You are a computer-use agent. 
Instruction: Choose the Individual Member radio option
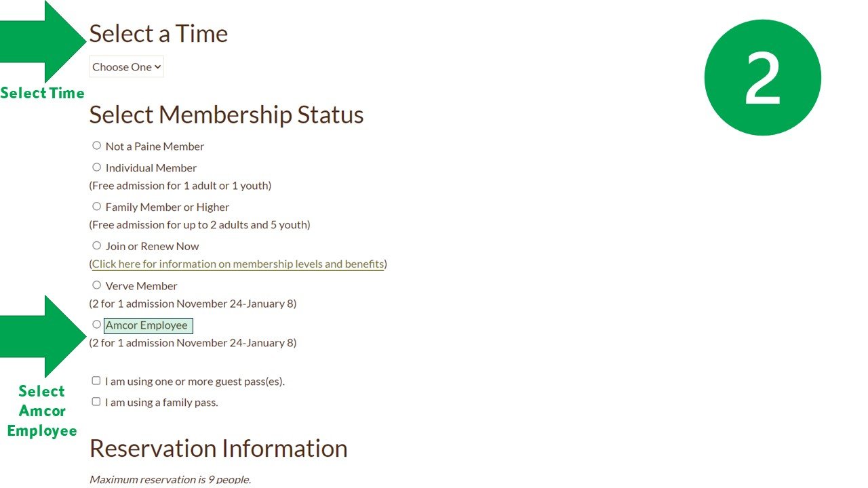coord(96,167)
